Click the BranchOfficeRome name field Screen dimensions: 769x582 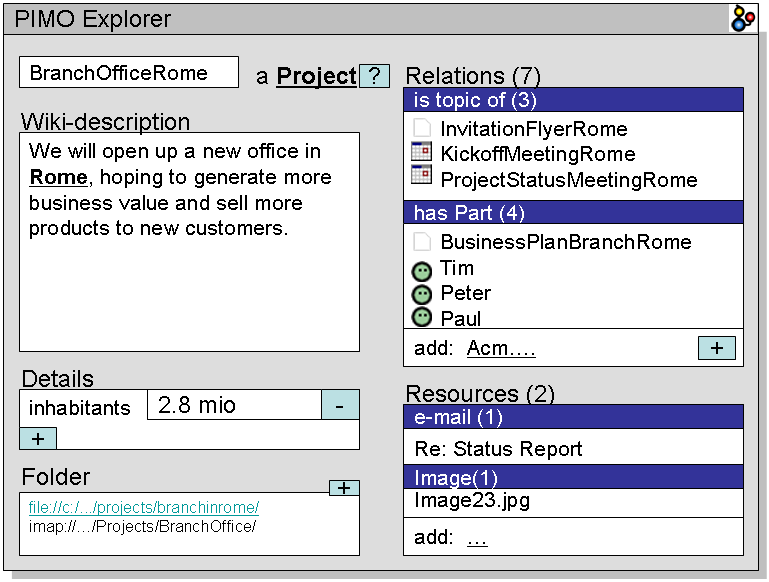tap(129, 73)
